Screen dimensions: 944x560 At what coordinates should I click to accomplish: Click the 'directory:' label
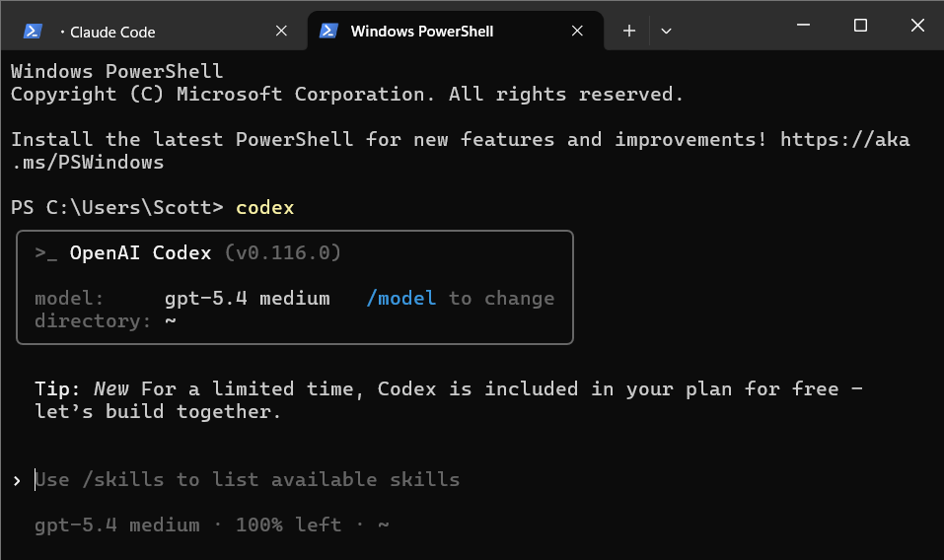(x=92, y=321)
